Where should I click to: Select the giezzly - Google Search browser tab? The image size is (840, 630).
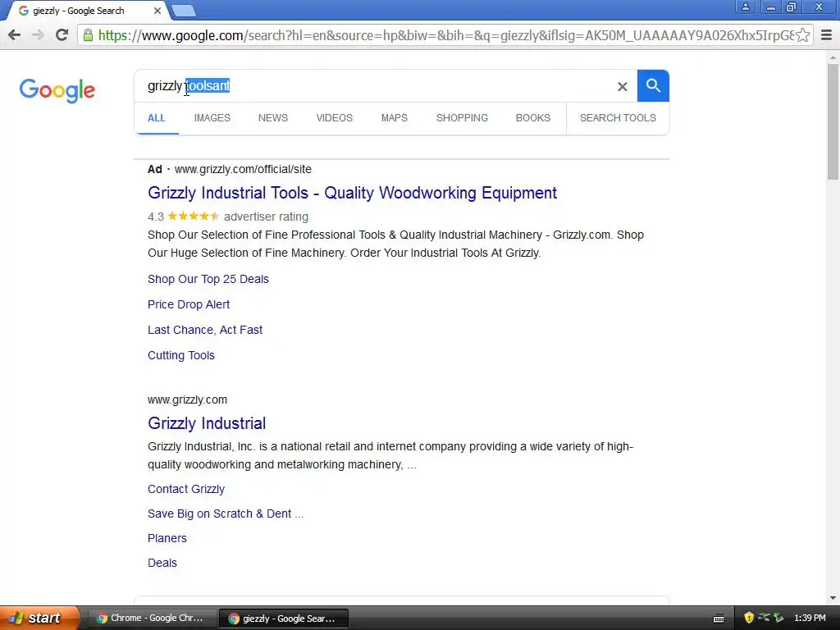coord(85,11)
